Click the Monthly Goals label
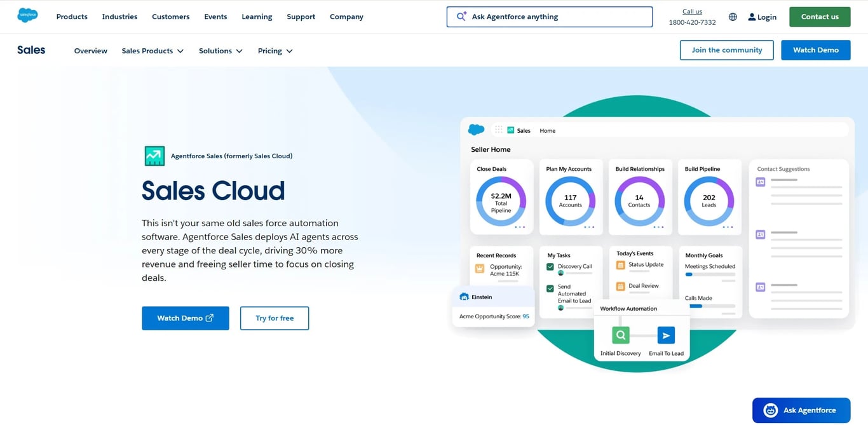This screenshot has width=868, height=425. (704, 255)
